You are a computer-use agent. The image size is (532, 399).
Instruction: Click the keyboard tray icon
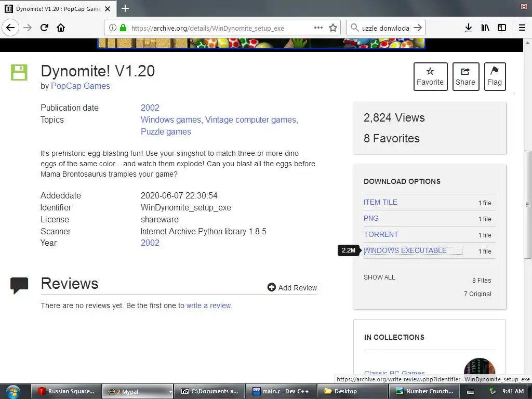[x=471, y=392]
